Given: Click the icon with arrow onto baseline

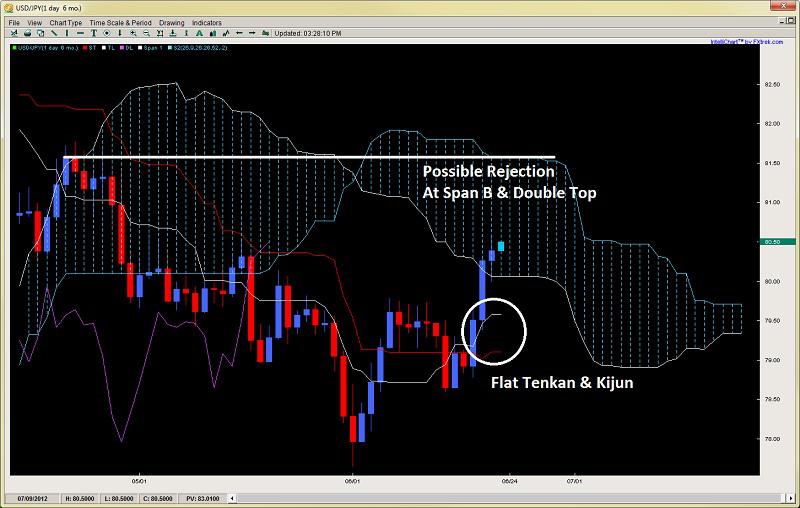Looking at the screenshot, I should tap(172, 33).
